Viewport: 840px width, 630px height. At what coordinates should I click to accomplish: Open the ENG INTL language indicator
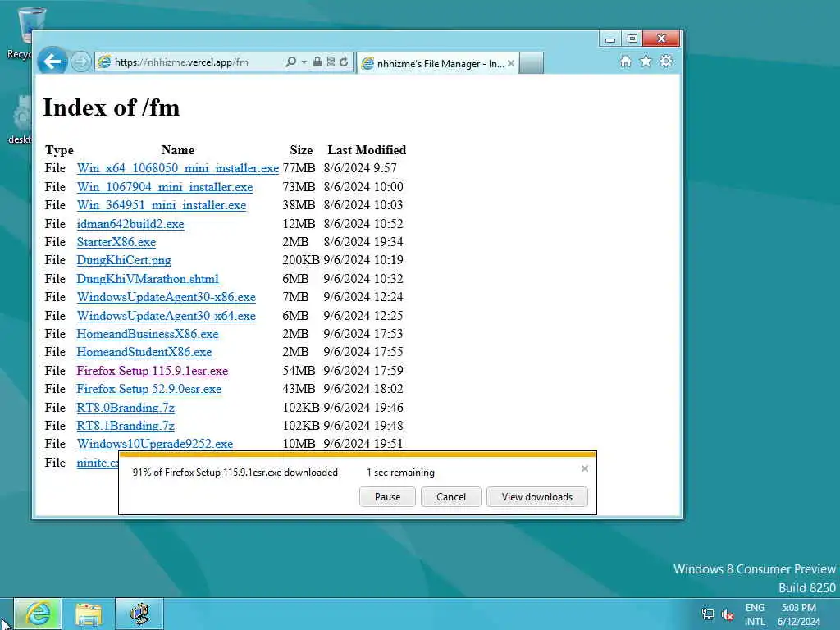coord(755,614)
